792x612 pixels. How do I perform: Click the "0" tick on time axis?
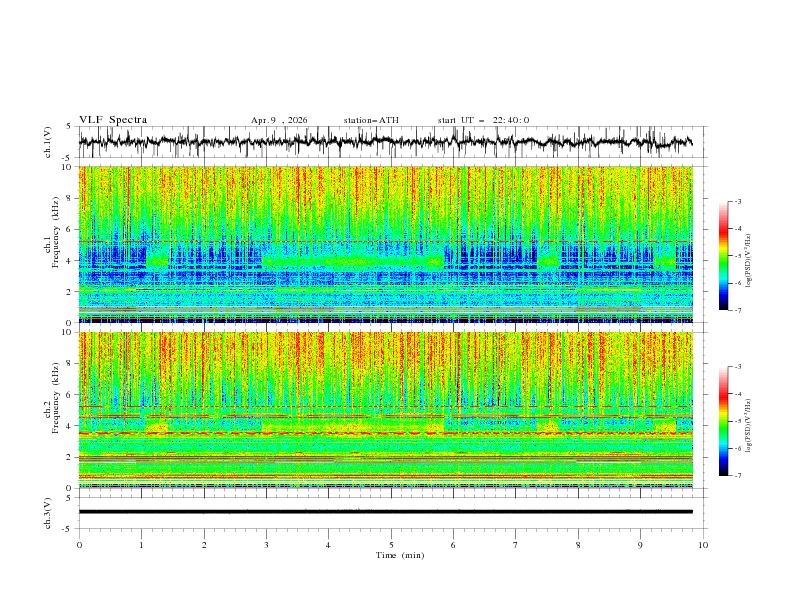[79, 545]
